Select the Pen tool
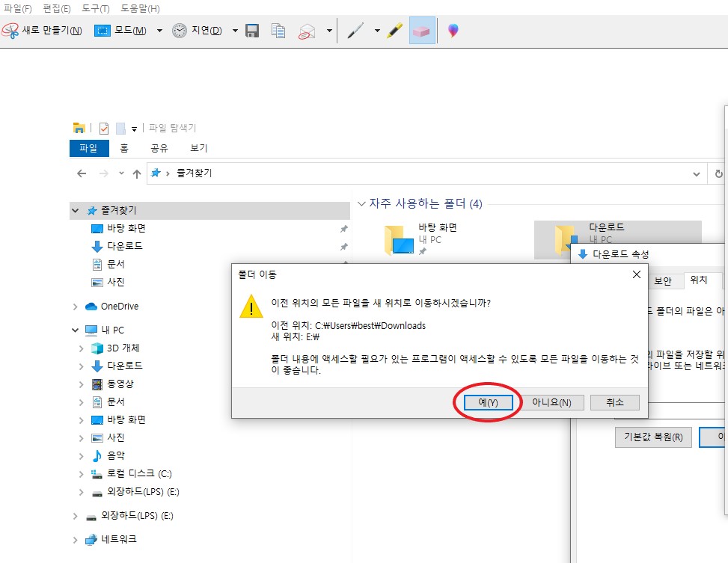Image resolution: width=728 pixels, height=563 pixels. coord(355,31)
